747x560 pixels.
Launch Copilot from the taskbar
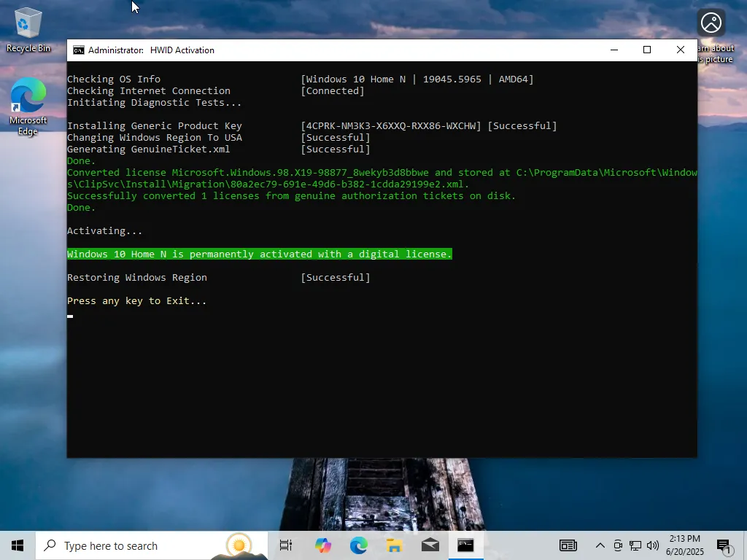pyautogui.click(x=323, y=545)
